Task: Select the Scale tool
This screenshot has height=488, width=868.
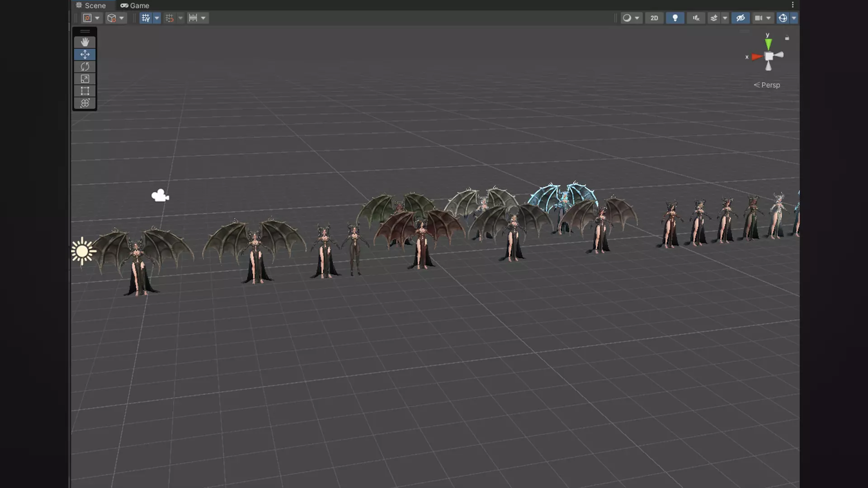Action: [85, 79]
